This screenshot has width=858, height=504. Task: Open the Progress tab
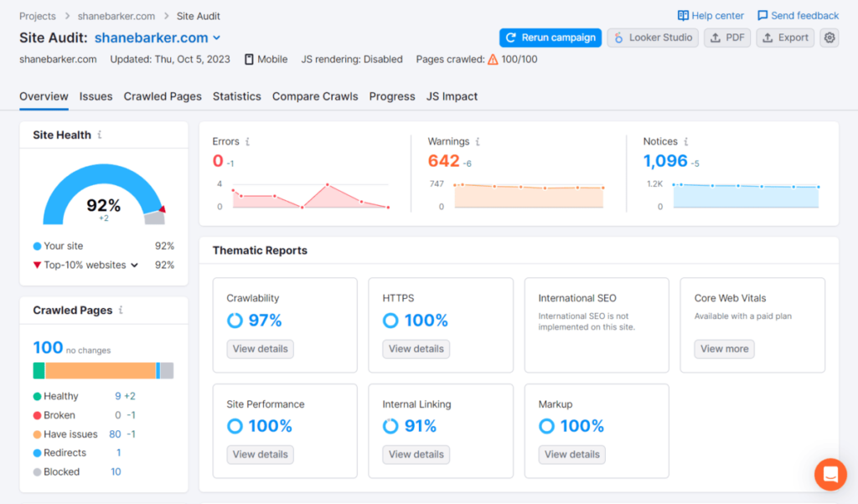392,96
